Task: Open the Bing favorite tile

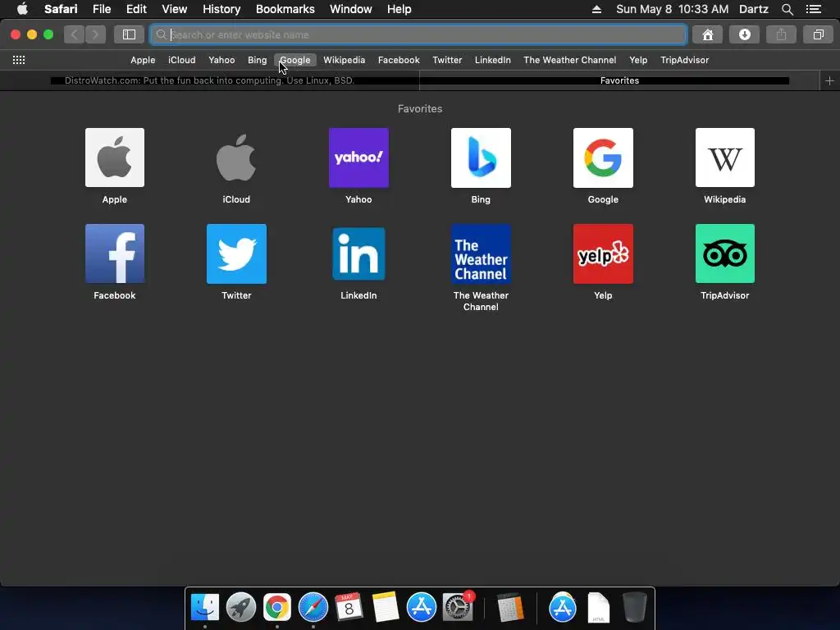Action: pos(481,157)
